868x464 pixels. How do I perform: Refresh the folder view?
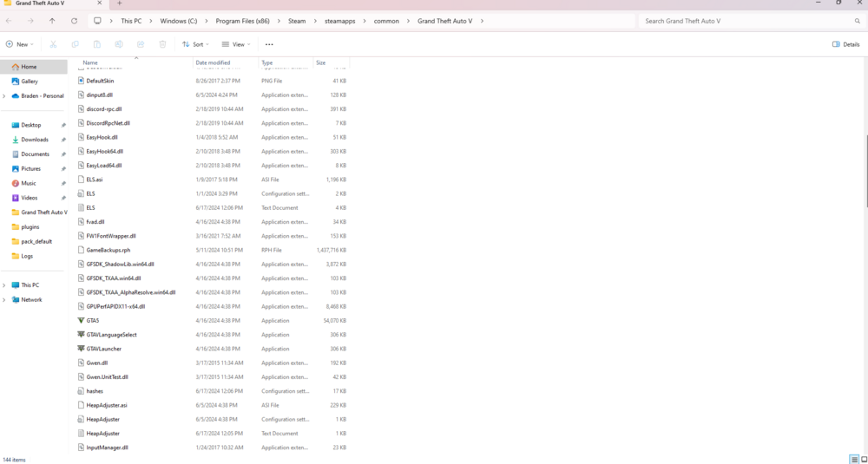(74, 21)
